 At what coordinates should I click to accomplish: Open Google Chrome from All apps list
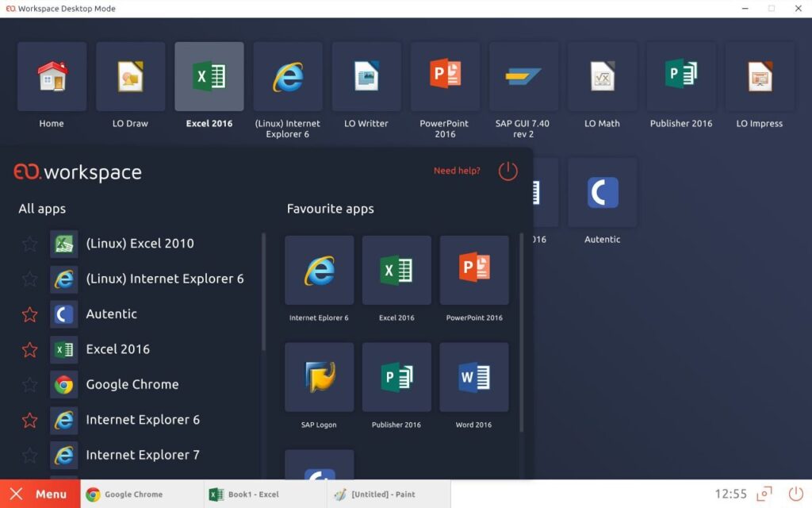(132, 385)
